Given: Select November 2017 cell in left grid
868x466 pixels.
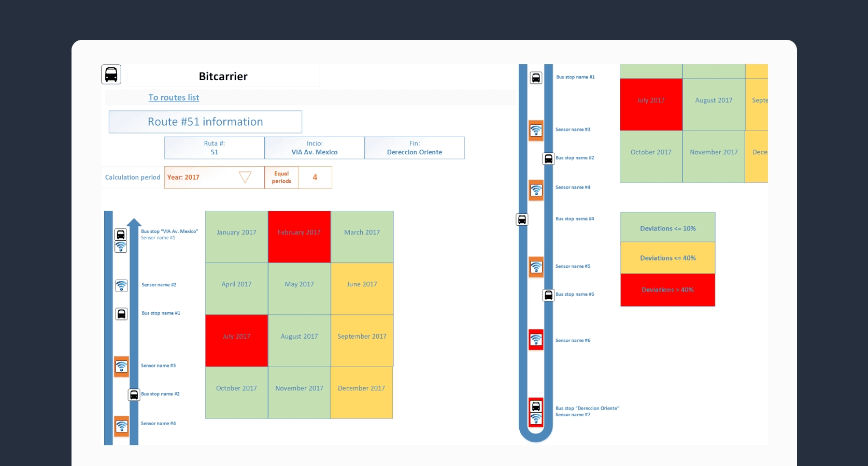Looking at the screenshot, I should click(299, 392).
